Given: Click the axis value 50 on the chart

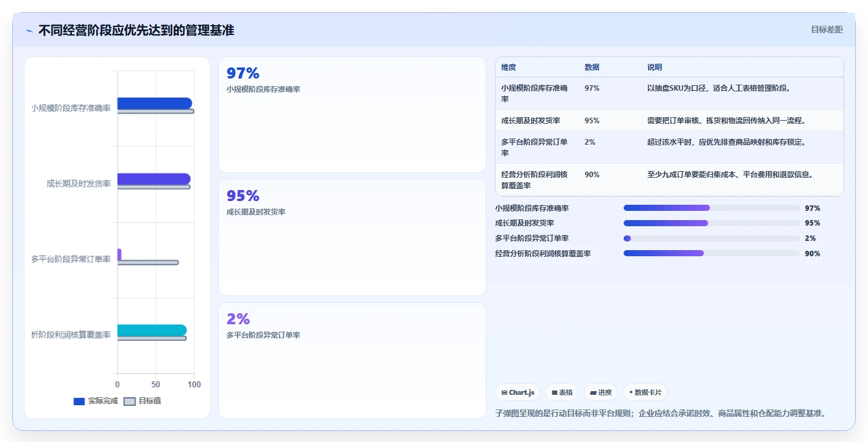Looking at the screenshot, I should 156,384.
